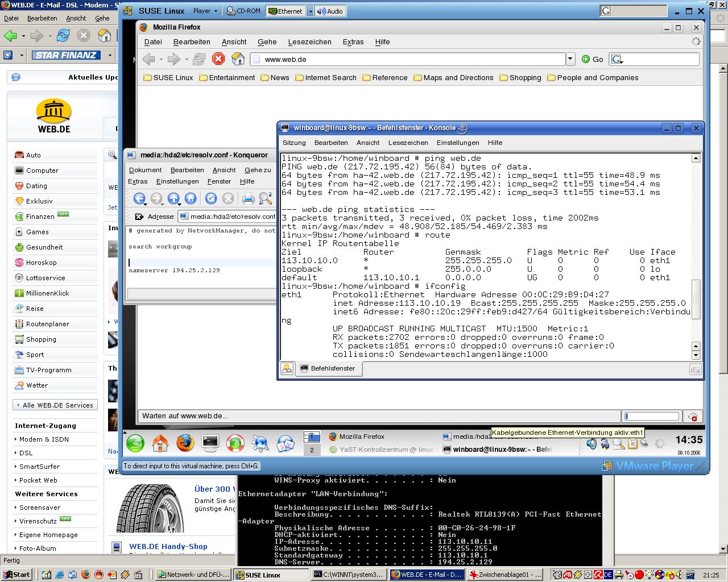
Task: Click the back arrow in SUSE Firefox toolbar
Action: tap(149, 59)
